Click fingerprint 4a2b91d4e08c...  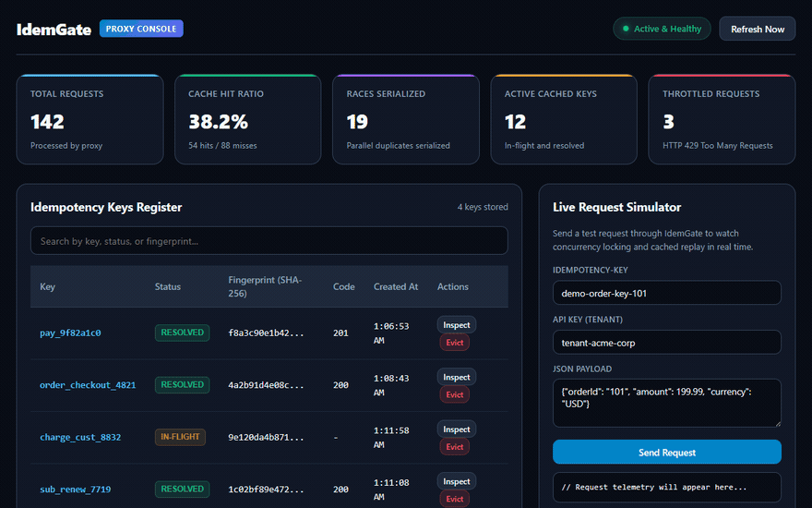[x=266, y=385]
